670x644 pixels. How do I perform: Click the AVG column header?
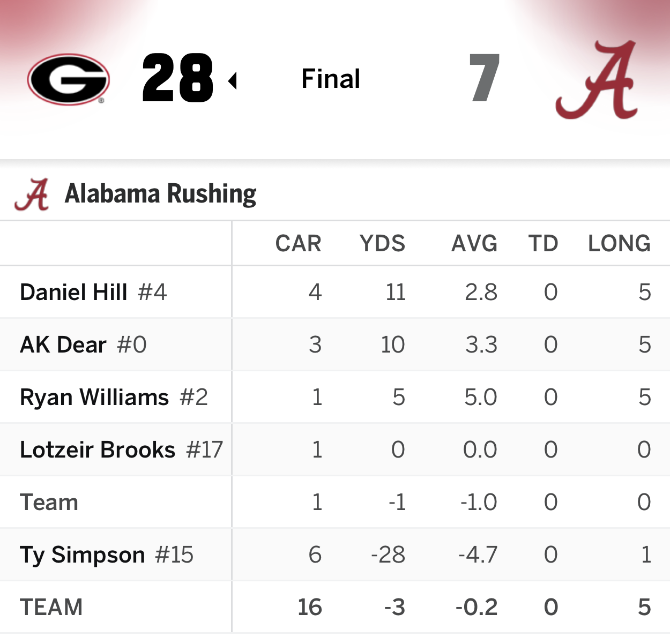click(474, 244)
